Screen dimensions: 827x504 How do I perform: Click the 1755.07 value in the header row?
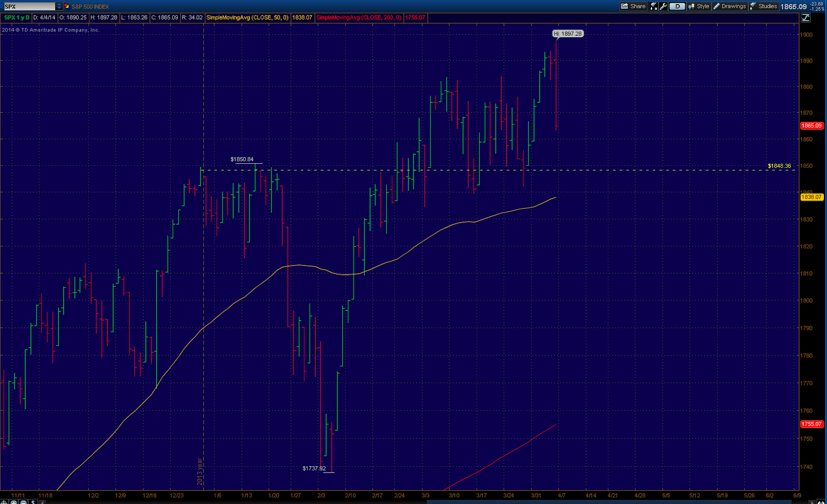point(415,18)
